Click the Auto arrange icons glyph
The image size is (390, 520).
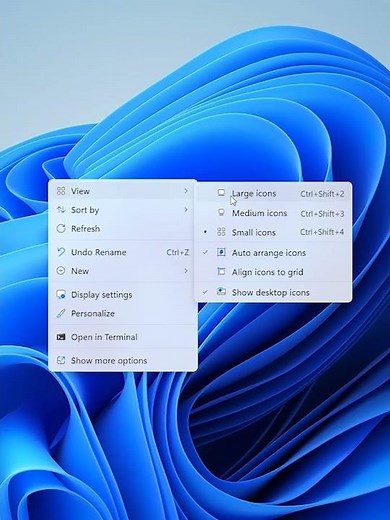pos(221,252)
